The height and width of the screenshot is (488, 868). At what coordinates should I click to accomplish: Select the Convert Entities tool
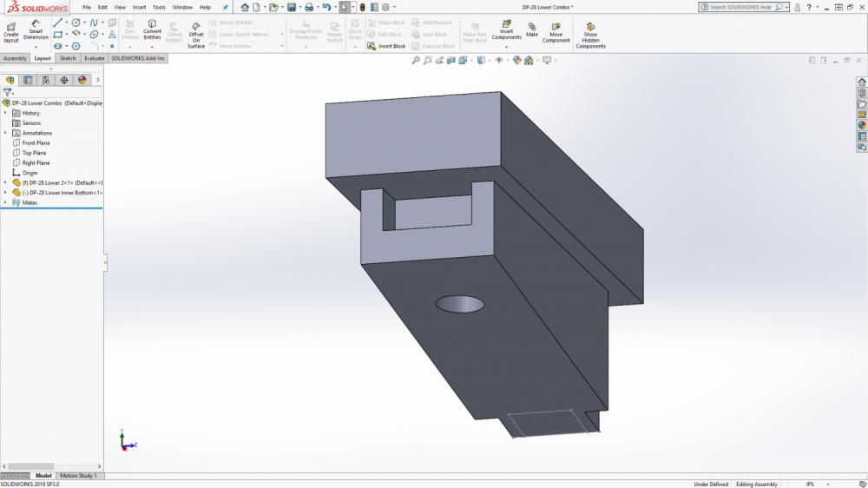point(152,30)
